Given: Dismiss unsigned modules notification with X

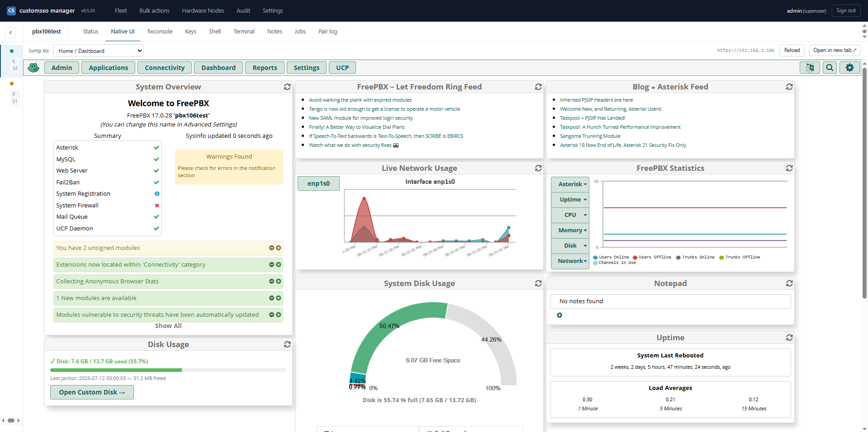Looking at the screenshot, I should click(x=279, y=248).
